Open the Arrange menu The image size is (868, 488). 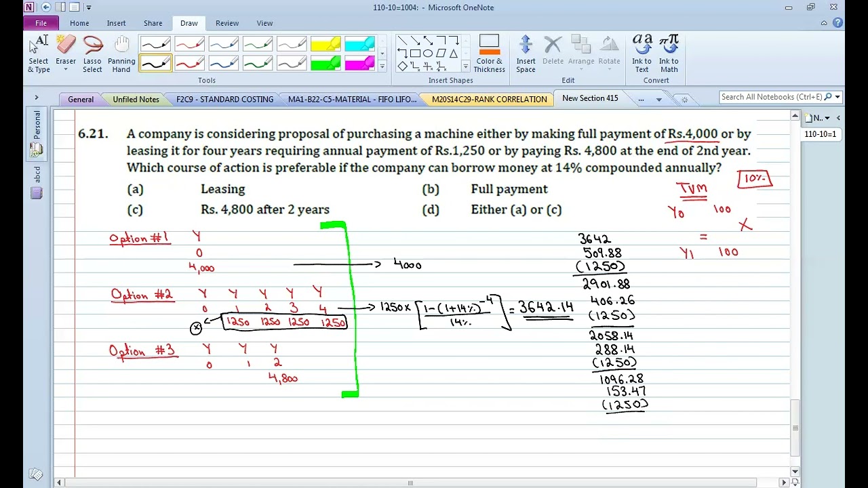pyautogui.click(x=581, y=54)
